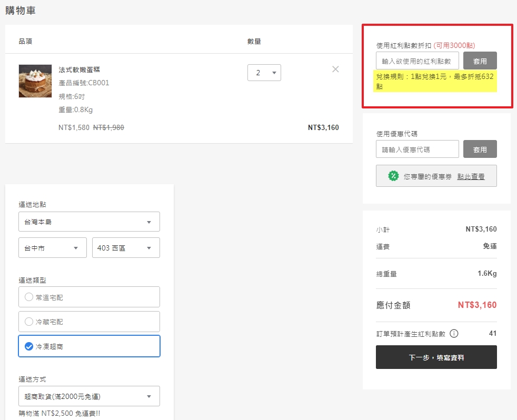Proceed via the 下一步，填寫資料 button

436,357
